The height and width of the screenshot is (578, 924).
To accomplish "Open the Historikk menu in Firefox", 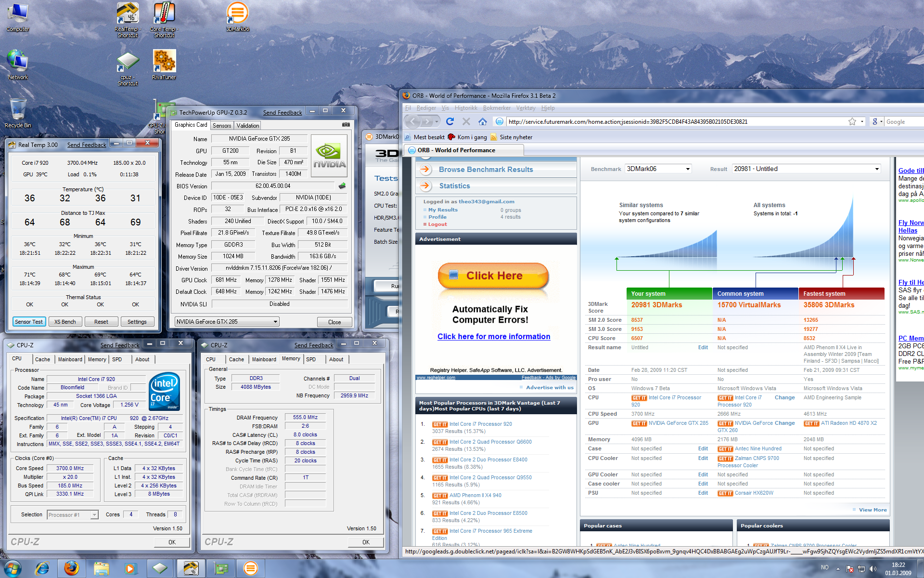I will tap(466, 108).
